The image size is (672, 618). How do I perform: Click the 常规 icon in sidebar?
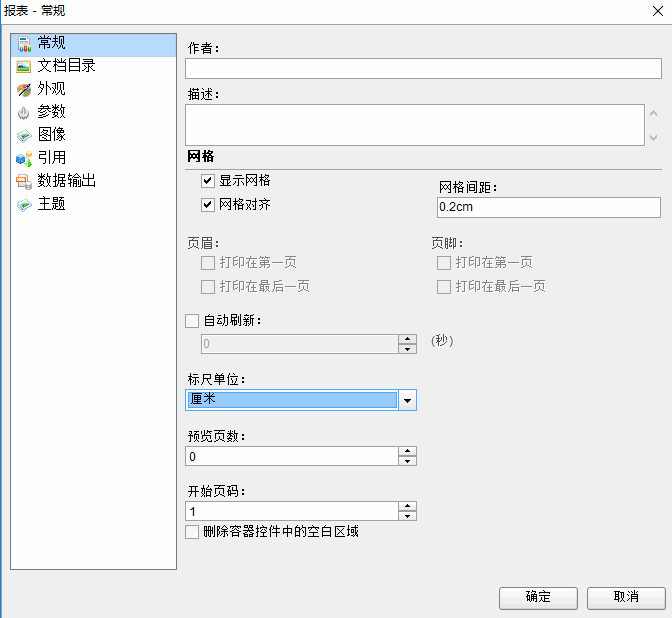(x=24, y=43)
